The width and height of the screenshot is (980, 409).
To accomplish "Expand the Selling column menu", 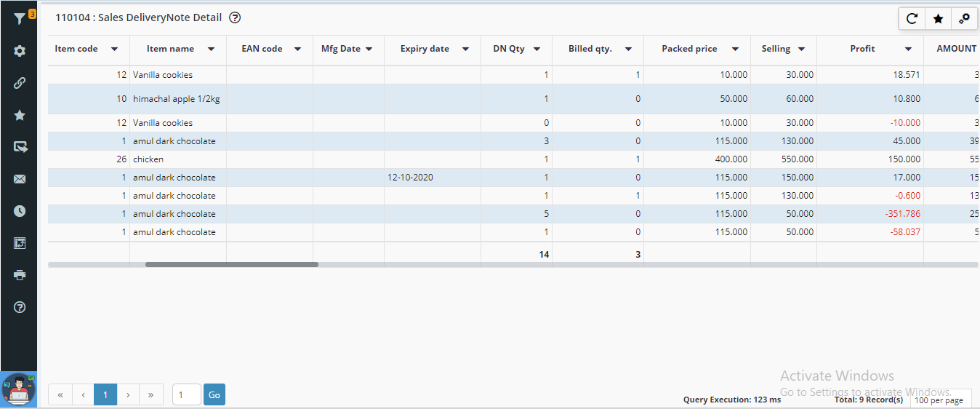I will pos(801,49).
